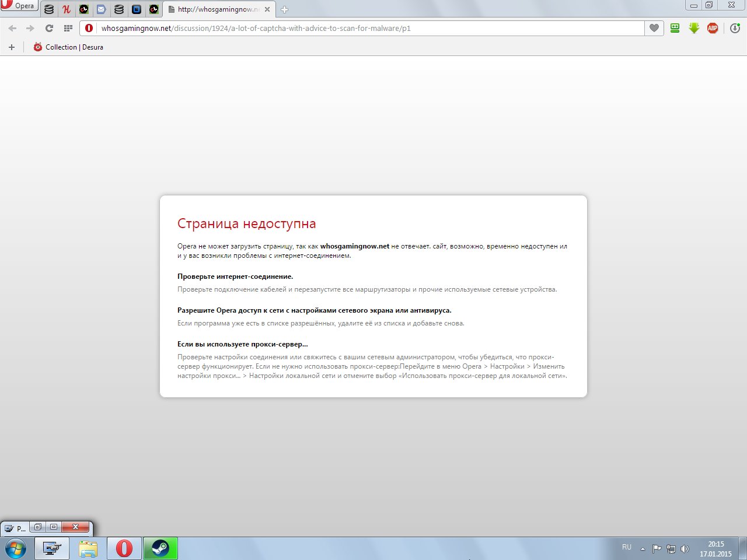This screenshot has width=747, height=560.
Task: Switch to the red H pinned tab
Action: [67, 9]
